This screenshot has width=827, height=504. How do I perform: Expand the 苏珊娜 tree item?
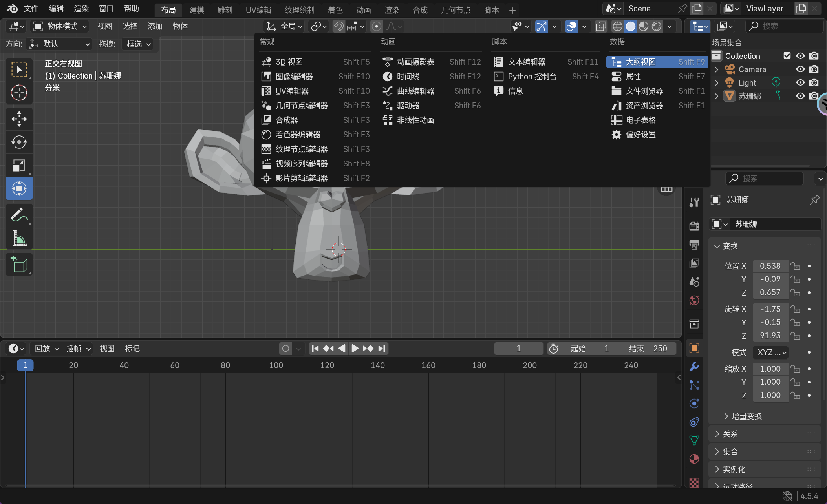pyautogui.click(x=716, y=96)
